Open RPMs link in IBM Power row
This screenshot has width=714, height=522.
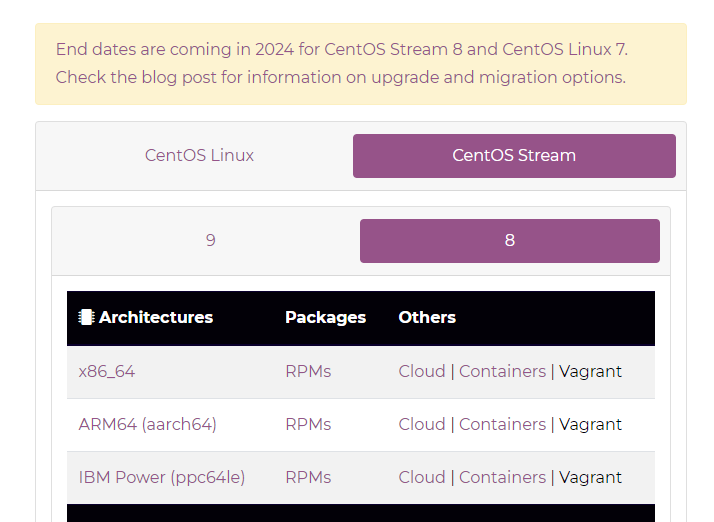point(308,477)
